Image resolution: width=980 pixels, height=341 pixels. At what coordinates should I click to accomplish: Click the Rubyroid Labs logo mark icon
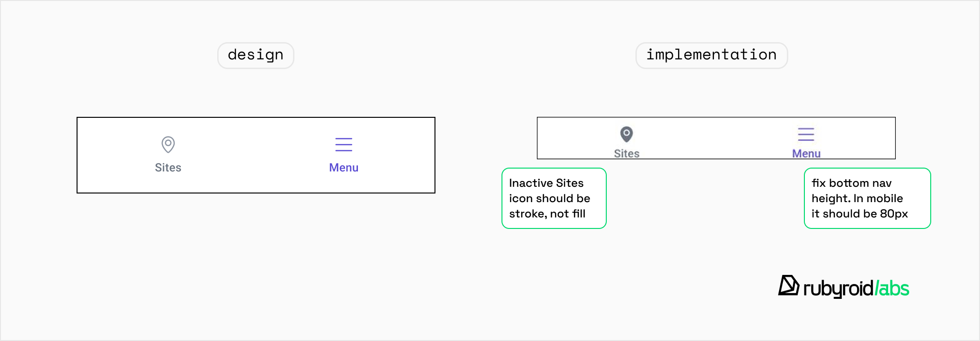[x=788, y=286]
